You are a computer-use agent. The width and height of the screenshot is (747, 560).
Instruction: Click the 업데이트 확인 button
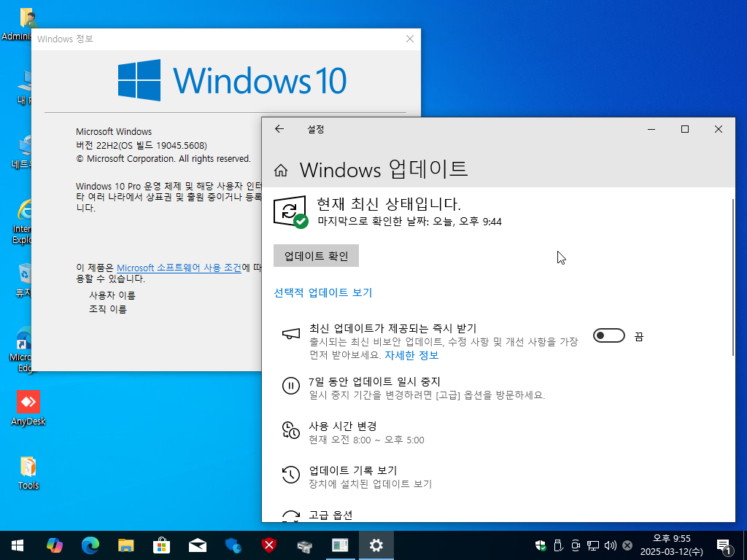[x=316, y=256]
